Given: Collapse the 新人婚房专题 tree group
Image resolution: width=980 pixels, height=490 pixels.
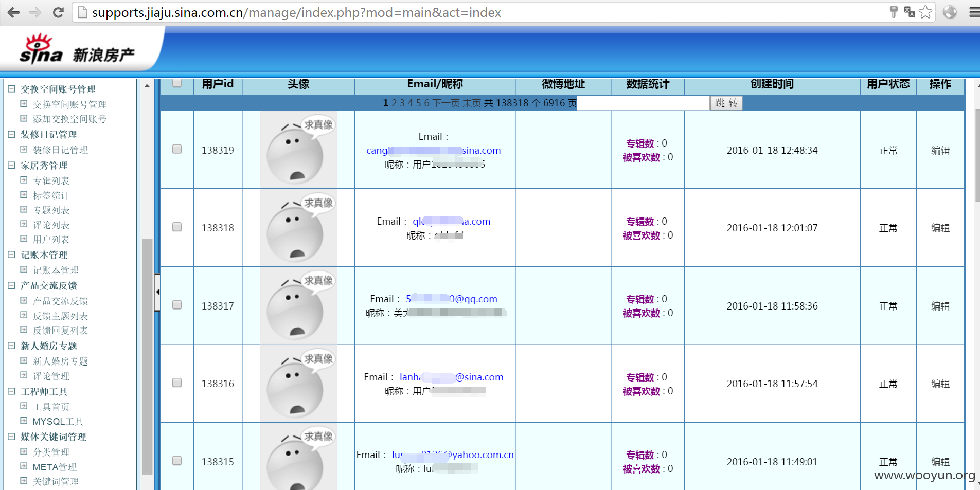Looking at the screenshot, I should 11,346.
